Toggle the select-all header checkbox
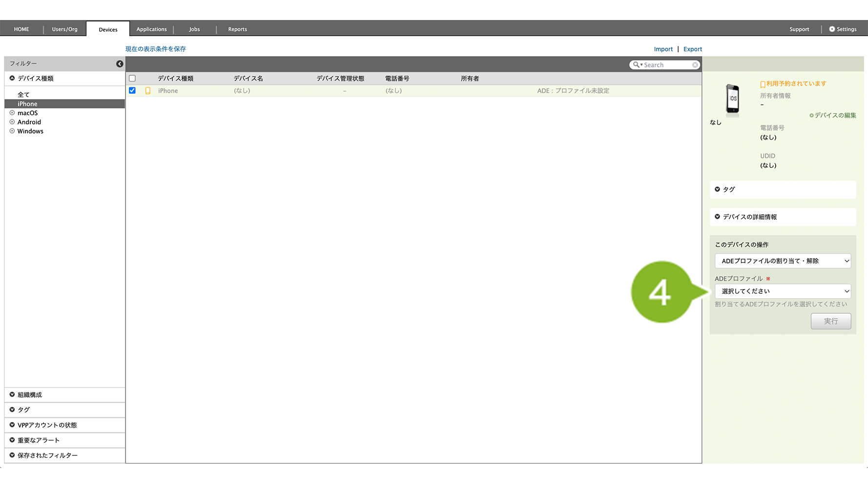The width and height of the screenshot is (868, 488). pos(132,79)
